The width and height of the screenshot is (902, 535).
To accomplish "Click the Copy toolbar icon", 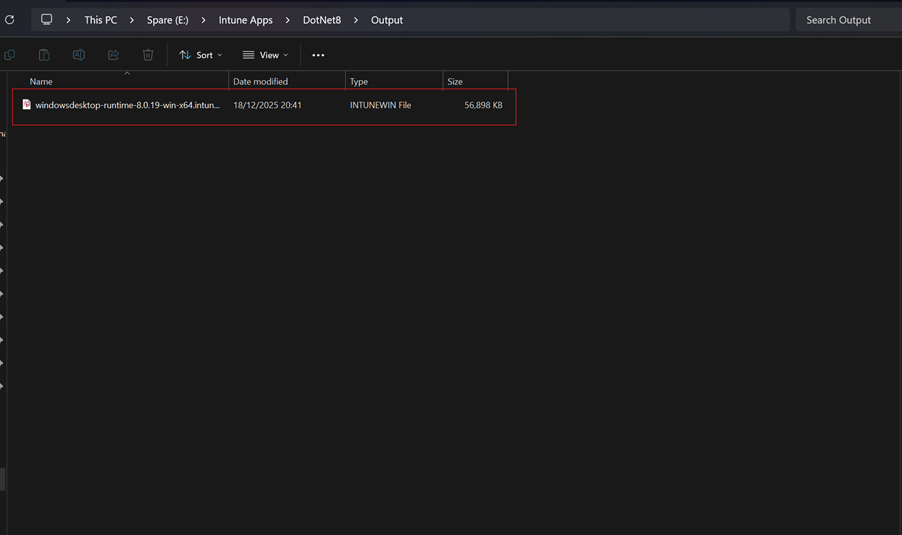I will 10,55.
